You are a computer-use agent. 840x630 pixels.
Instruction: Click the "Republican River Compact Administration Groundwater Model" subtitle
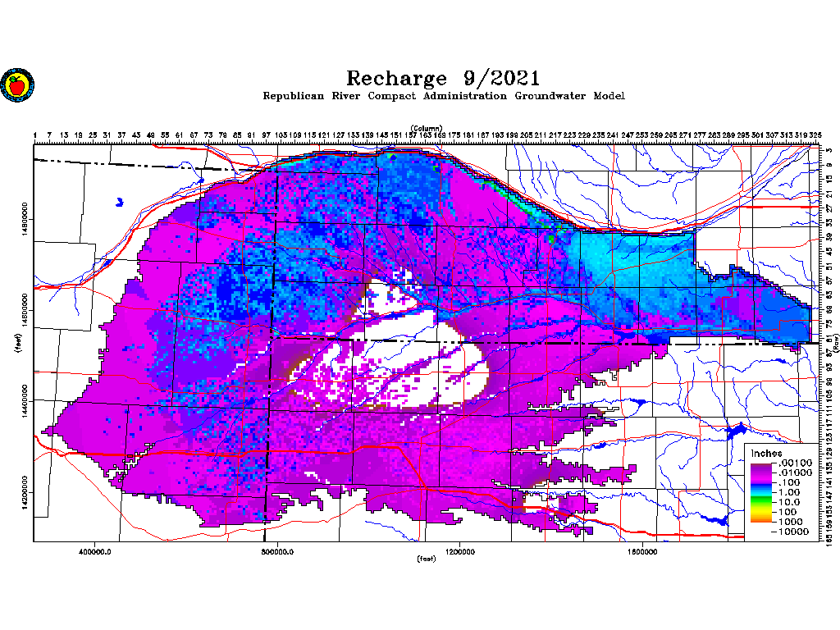[x=444, y=97]
